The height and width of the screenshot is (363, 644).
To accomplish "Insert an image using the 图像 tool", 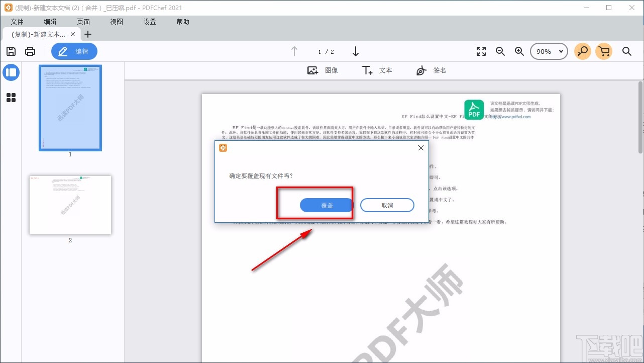I will coord(323,70).
